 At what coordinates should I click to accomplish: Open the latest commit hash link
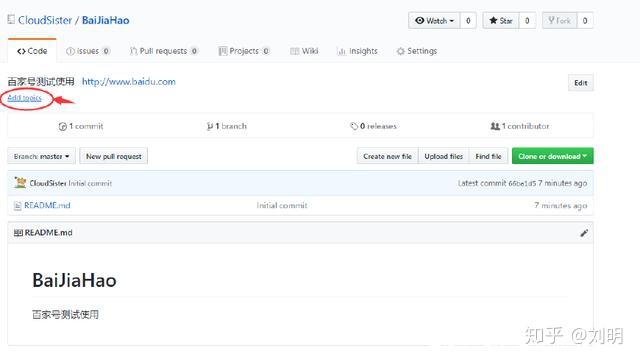[x=522, y=184]
